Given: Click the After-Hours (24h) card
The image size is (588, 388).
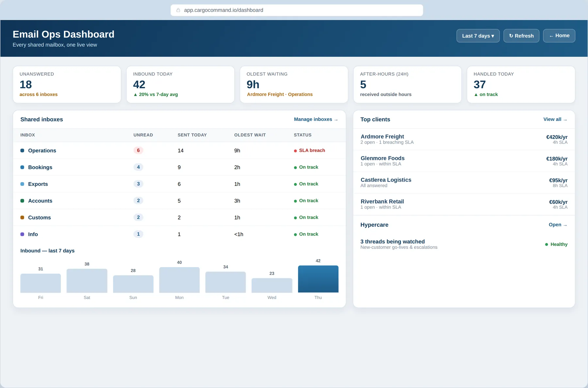Looking at the screenshot, I should click(407, 85).
